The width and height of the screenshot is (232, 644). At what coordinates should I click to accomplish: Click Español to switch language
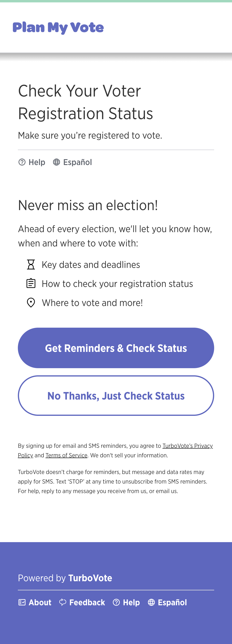[77, 162]
